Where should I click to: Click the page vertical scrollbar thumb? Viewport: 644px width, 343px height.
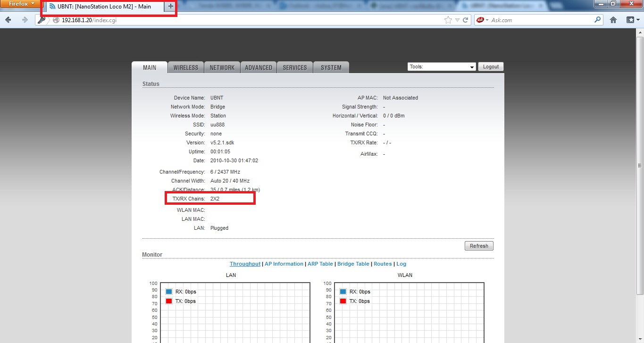point(640,166)
